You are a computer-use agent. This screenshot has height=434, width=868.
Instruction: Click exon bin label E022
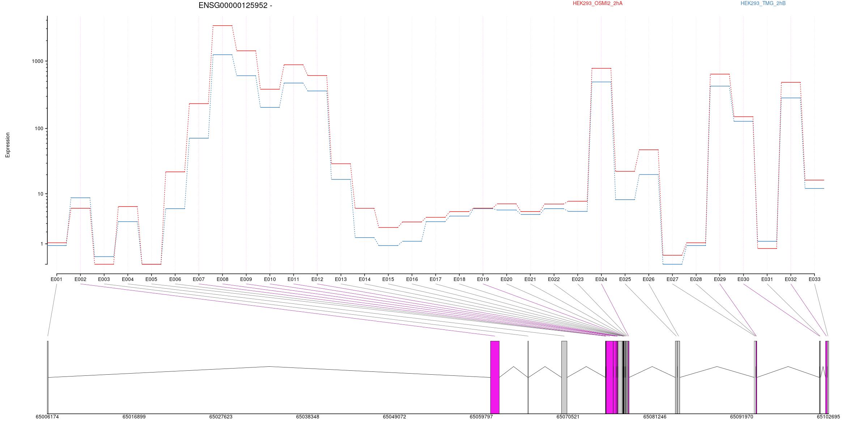tap(554, 279)
